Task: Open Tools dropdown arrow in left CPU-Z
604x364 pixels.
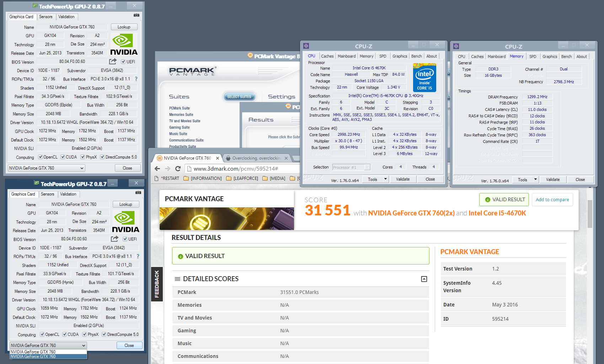Action: tap(385, 179)
